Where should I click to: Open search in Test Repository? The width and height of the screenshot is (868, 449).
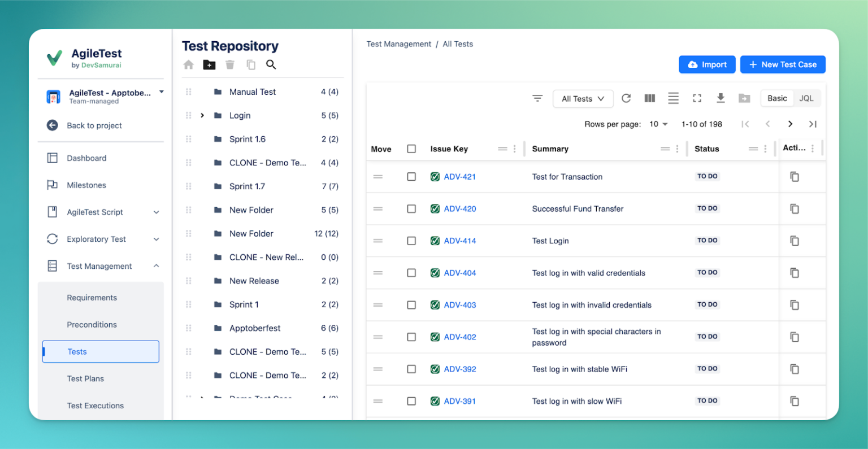[271, 64]
